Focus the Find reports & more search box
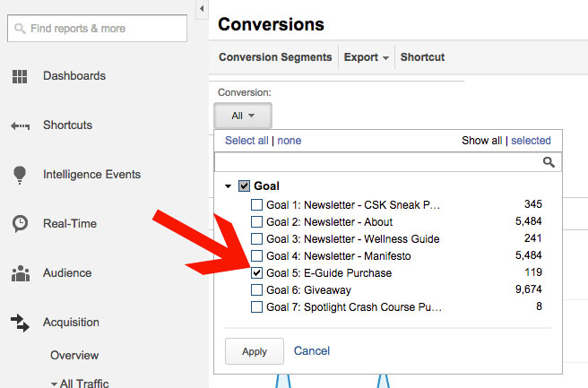This screenshot has height=388, width=588. 97,29
